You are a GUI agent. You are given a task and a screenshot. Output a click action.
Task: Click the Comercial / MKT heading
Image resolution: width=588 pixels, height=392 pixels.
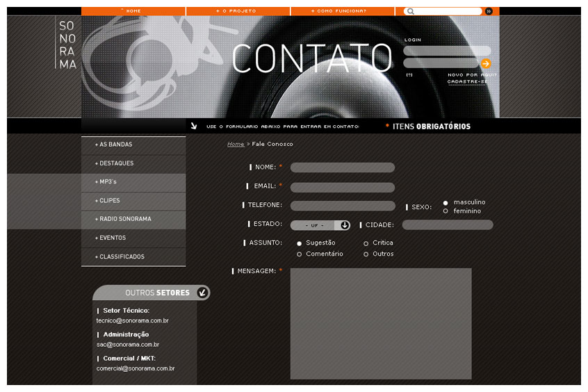[129, 359]
